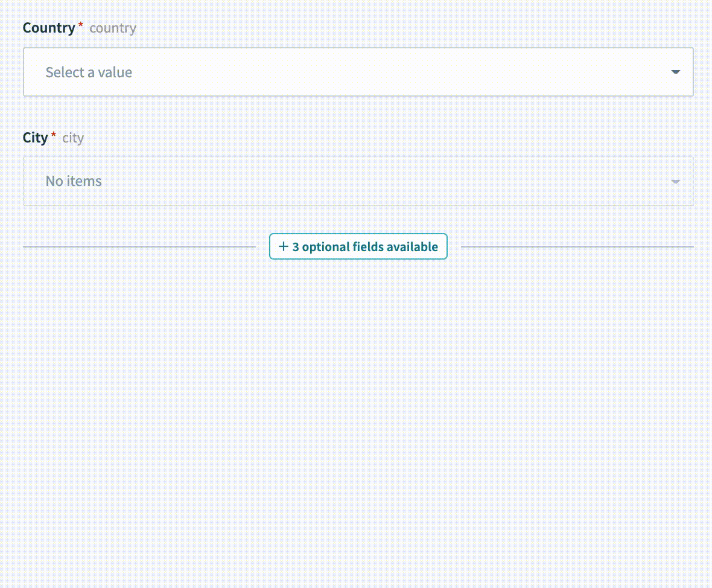Click the 'Select a value' placeholder text
Image resolution: width=712 pixels, height=588 pixels.
(89, 72)
